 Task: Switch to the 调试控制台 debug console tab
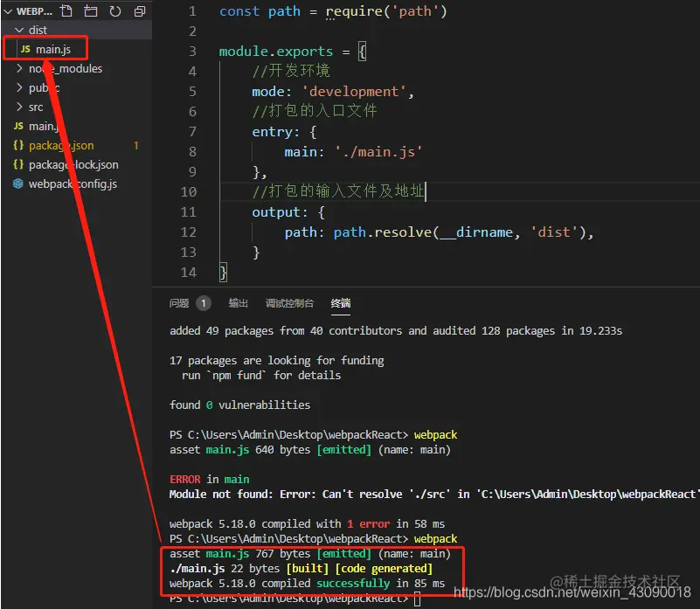(289, 303)
